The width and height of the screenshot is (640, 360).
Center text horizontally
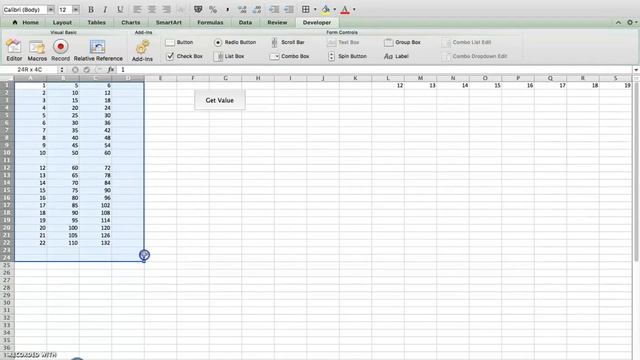(x=151, y=9)
